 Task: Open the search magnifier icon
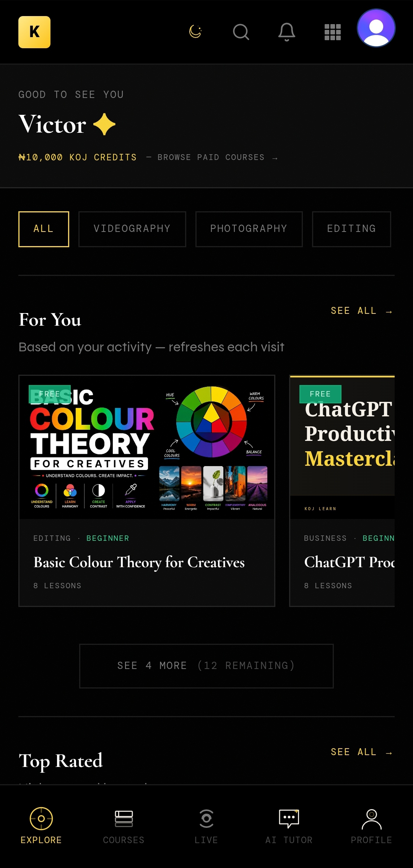click(241, 32)
